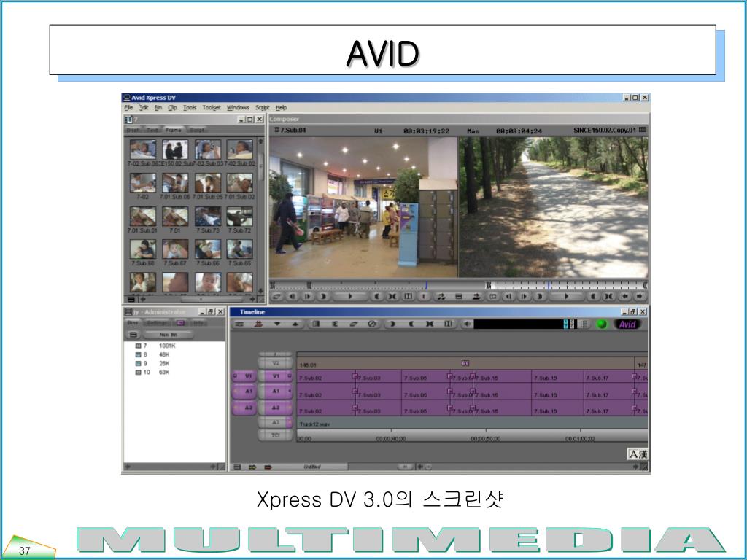Toggle record A2 track selector
Image resolution: width=747 pixels, height=560 pixels.
coord(275,408)
